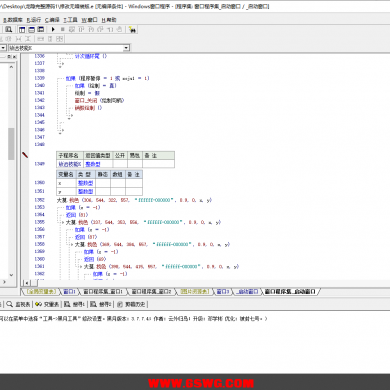Click the subroutine name cell in row 1349
This screenshot has height=390, width=390.
tap(70, 164)
